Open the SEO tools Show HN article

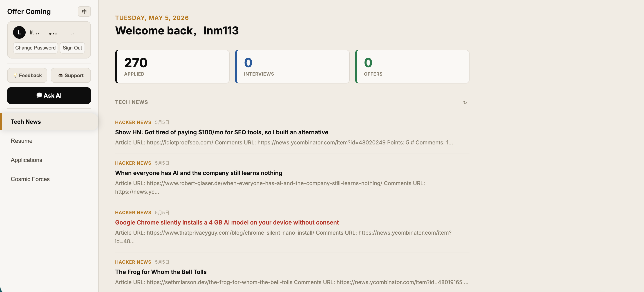click(221, 132)
